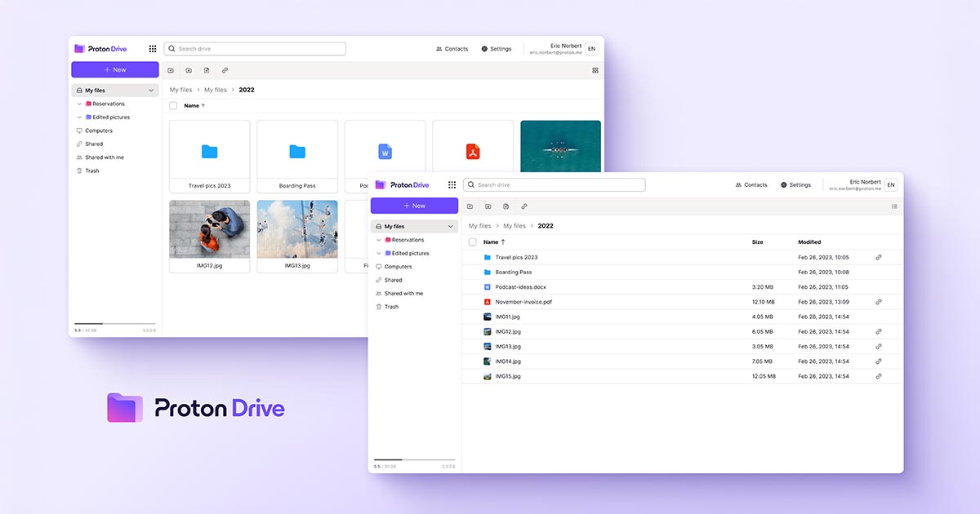Click share link icon in front window toolbar
This screenshot has height=514, width=980.
tap(524, 206)
